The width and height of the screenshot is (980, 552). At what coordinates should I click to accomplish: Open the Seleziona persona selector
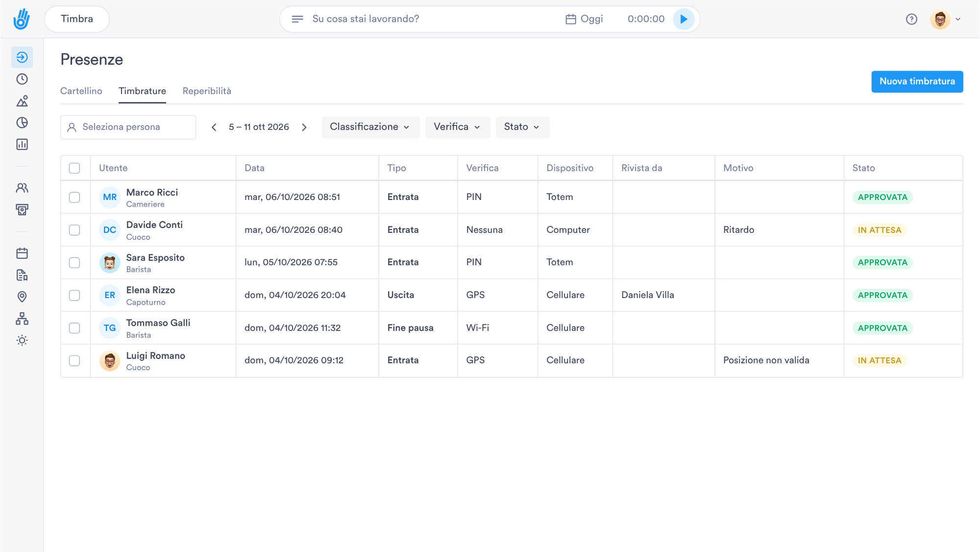pos(128,127)
